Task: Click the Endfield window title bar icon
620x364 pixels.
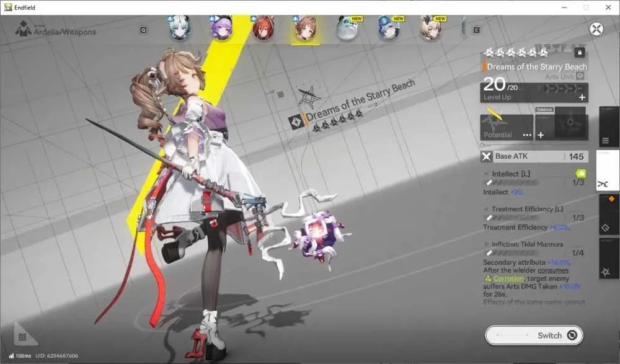Action: click(x=7, y=7)
